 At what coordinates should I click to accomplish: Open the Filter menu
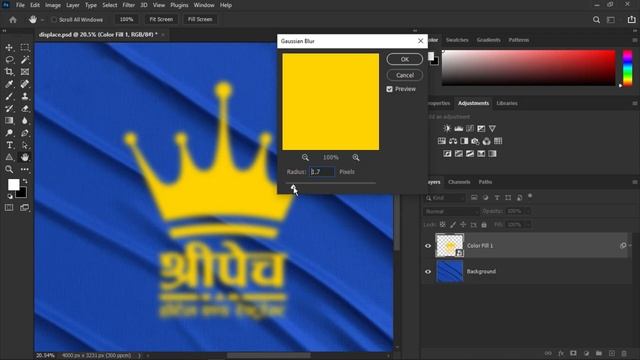(x=129, y=5)
